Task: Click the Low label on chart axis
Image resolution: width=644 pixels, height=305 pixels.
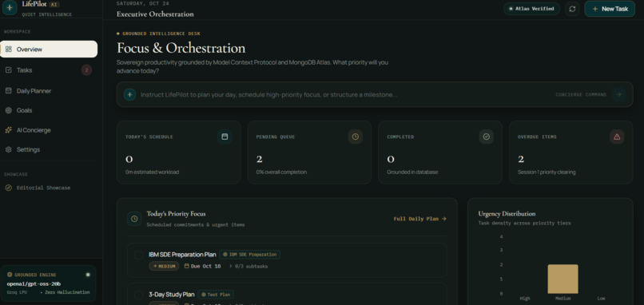Action: pyautogui.click(x=601, y=299)
